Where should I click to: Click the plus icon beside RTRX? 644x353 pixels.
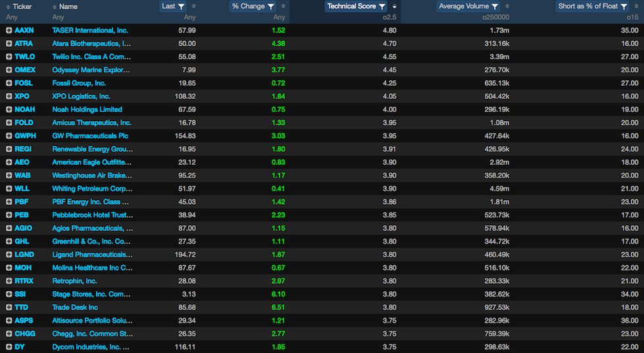pos(9,281)
